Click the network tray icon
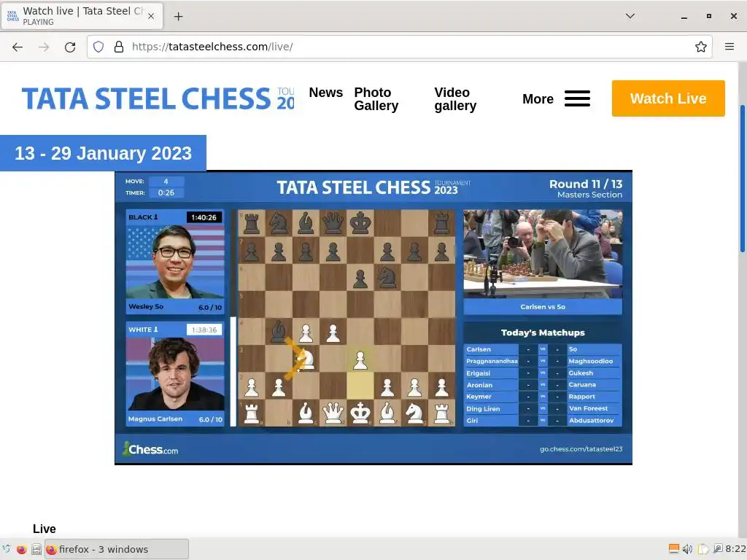 718,549
